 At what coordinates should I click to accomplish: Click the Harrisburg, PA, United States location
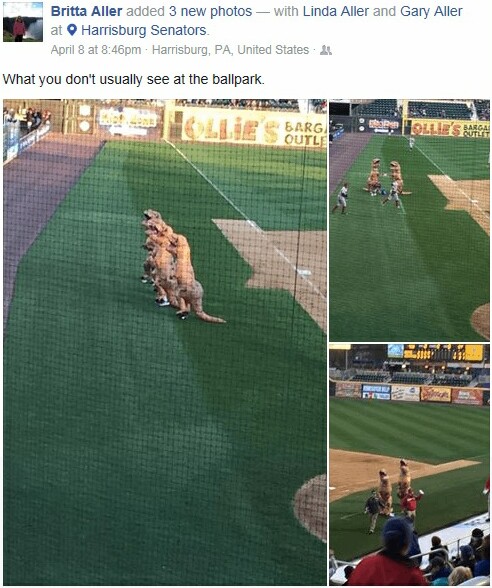(230, 50)
